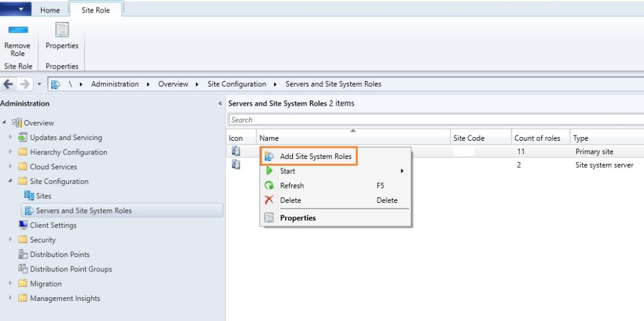The width and height of the screenshot is (644, 321).
Task: Sort by the Type column header
Action: tap(607, 138)
